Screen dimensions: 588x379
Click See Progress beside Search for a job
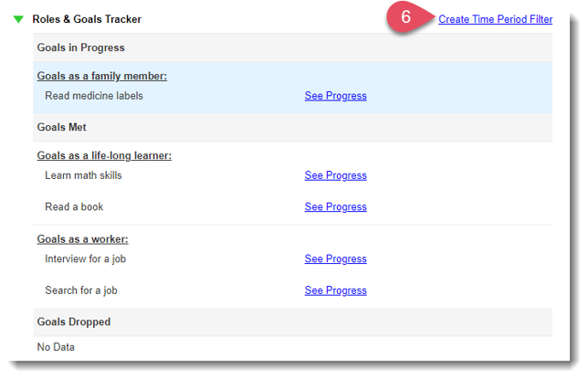point(335,291)
